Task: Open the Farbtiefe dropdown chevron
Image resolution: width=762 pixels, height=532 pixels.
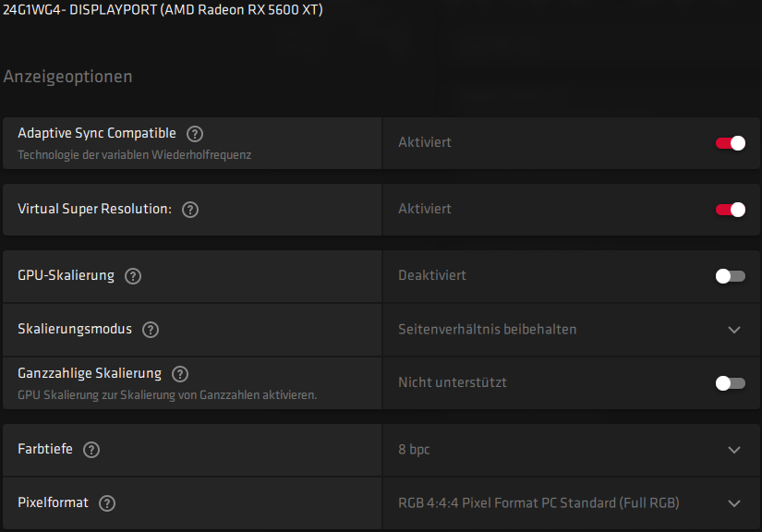Action: [734, 450]
